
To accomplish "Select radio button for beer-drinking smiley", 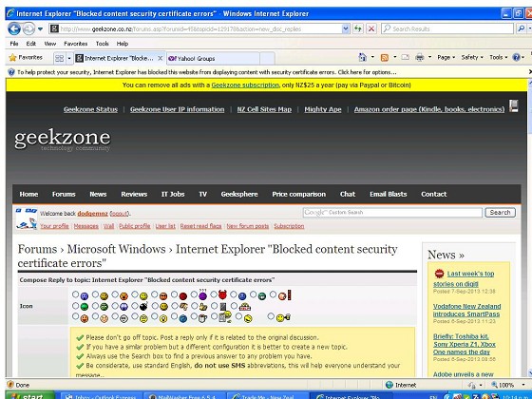I will pyautogui.click(x=271, y=316).
